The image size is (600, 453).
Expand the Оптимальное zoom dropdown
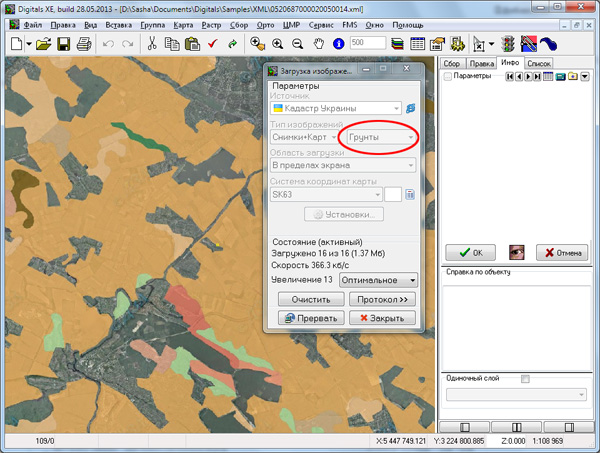click(x=378, y=280)
